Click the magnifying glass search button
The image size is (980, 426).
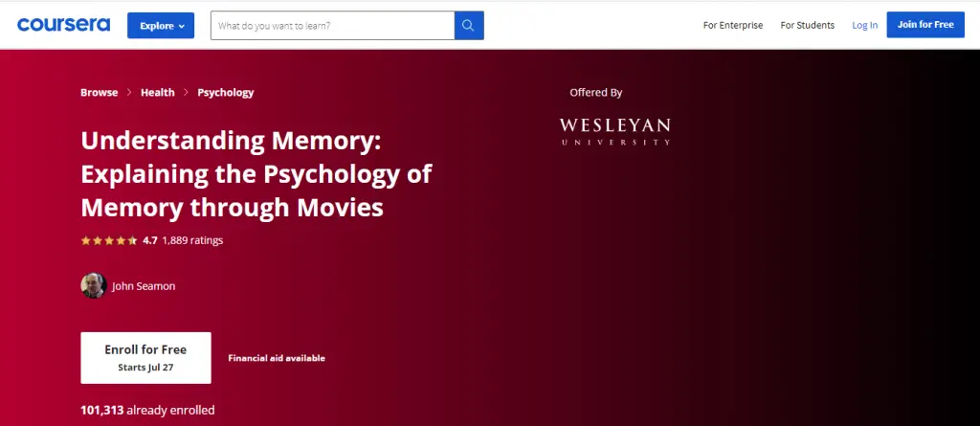[x=468, y=26]
